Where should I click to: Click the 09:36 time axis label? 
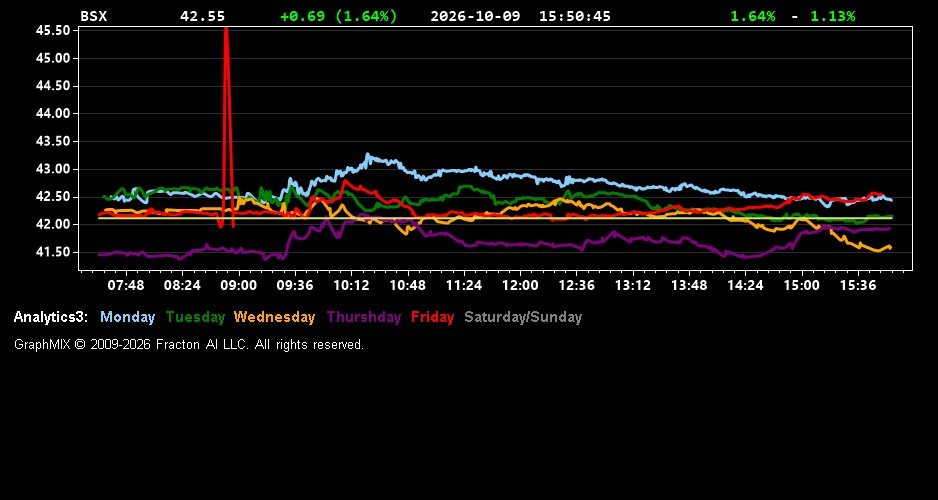point(295,285)
